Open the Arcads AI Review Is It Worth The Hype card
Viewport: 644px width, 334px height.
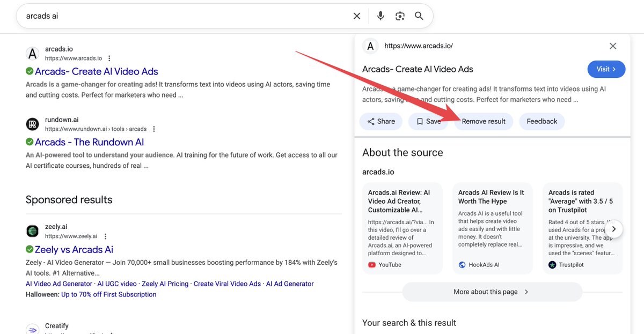point(493,228)
